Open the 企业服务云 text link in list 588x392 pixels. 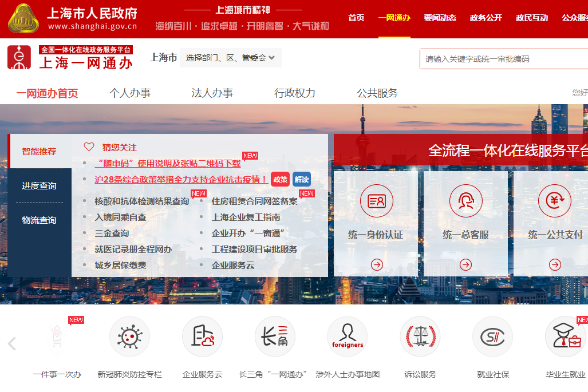(x=233, y=265)
